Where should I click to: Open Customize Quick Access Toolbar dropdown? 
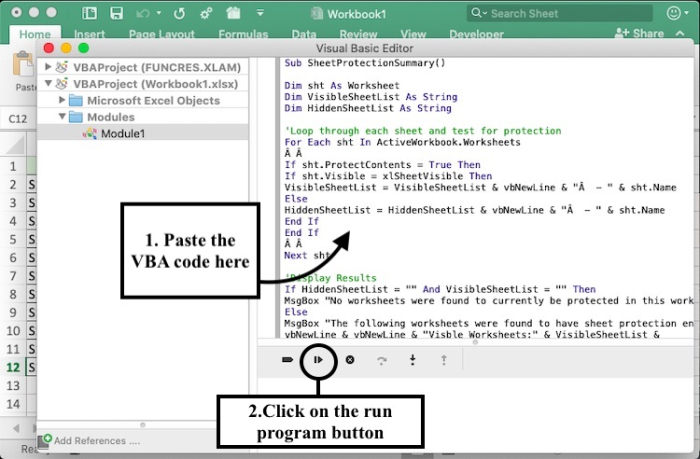(x=260, y=13)
